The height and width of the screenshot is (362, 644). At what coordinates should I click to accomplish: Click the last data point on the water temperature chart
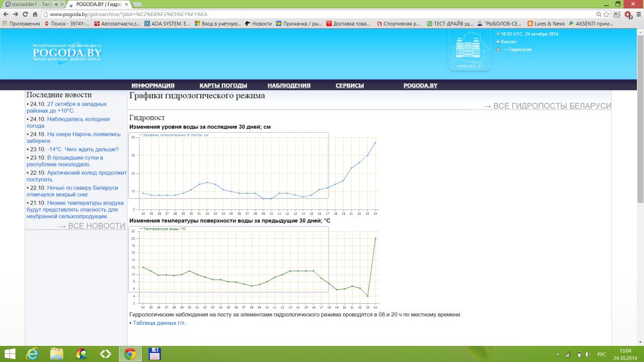(375, 238)
